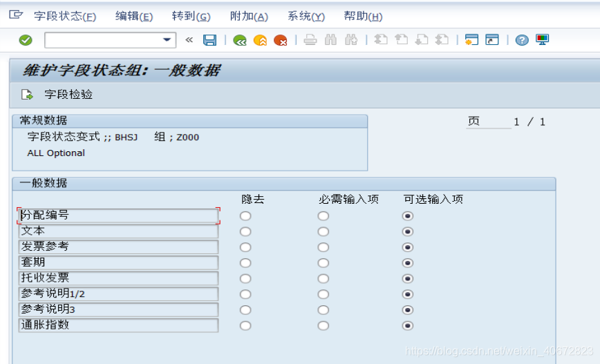Click the 发票参考 field label
Image resolution: width=600 pixels, height=364 pixels.
[x=119, y=247]
